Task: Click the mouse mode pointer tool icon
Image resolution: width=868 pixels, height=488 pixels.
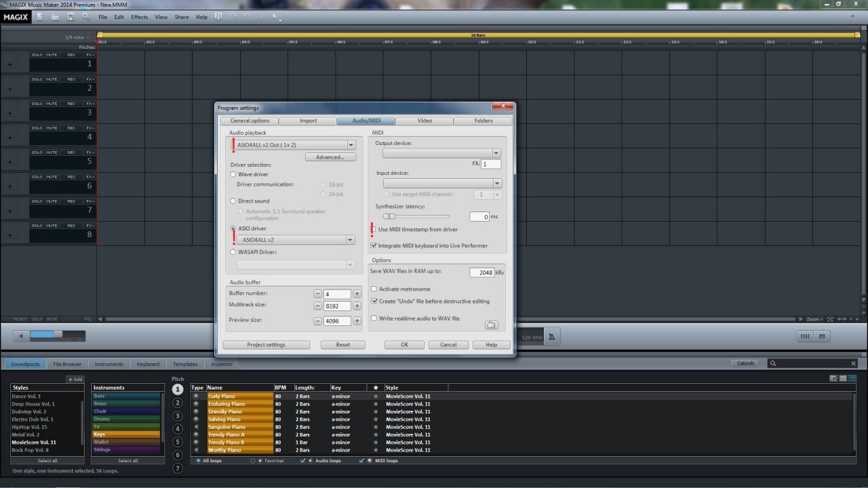Action: 277,16
